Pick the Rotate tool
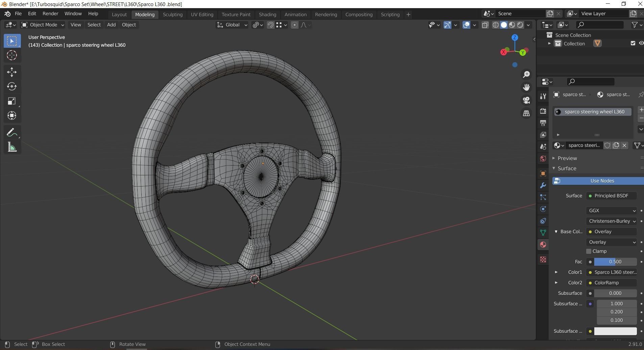 [x=12, y=86]
